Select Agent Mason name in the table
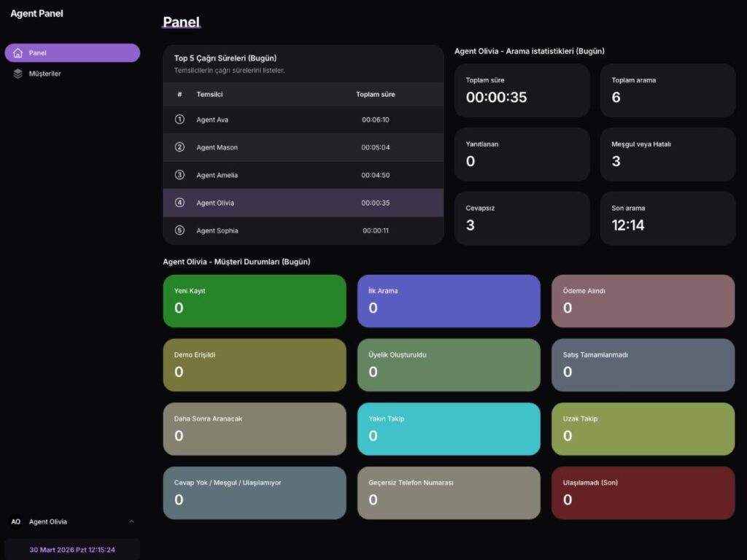Screen dimensions: 747x560 [217, 147]
